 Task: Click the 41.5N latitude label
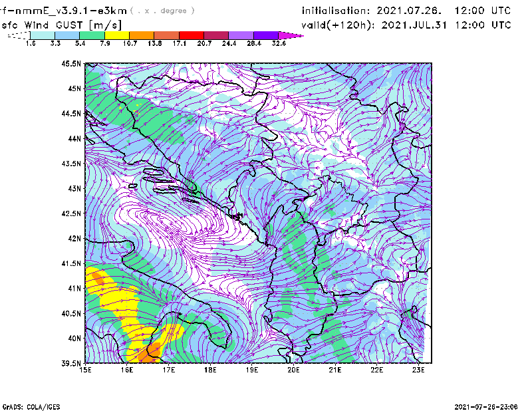click(71, 263)
